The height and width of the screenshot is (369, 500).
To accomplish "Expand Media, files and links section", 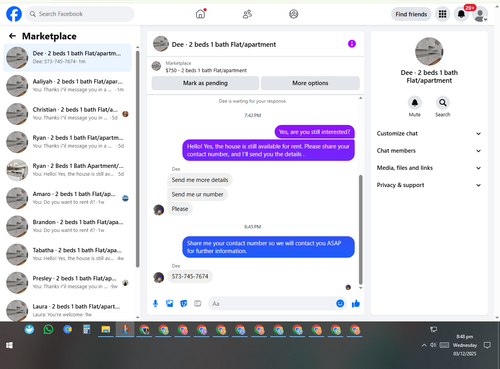I will click(429, 168).
